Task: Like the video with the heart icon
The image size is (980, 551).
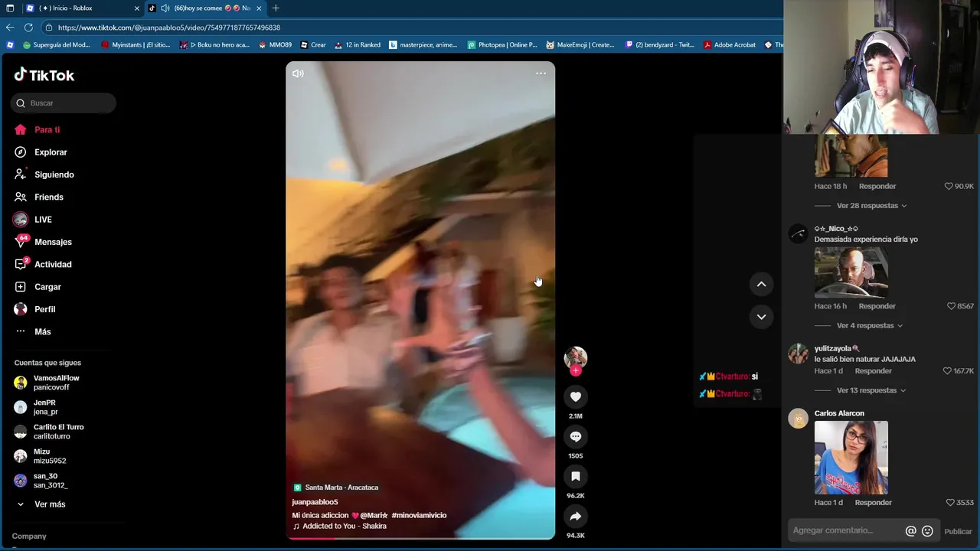Action: tap(576, 396)
